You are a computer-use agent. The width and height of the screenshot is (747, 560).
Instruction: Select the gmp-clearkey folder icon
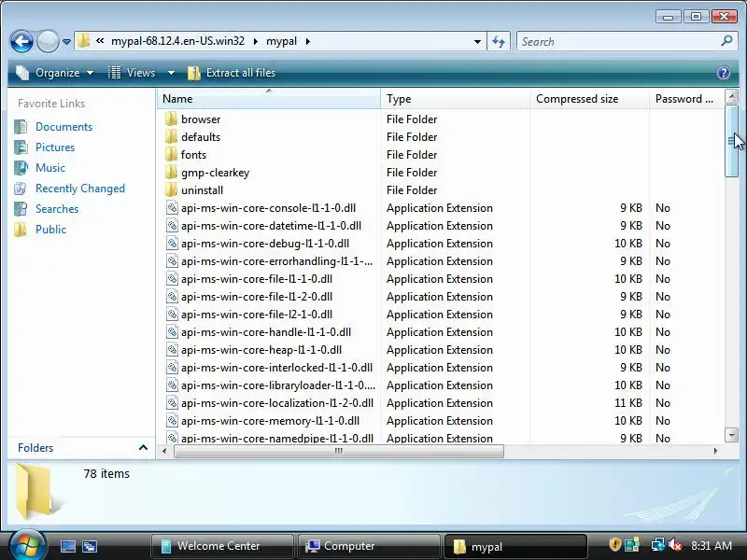(171, 173)
